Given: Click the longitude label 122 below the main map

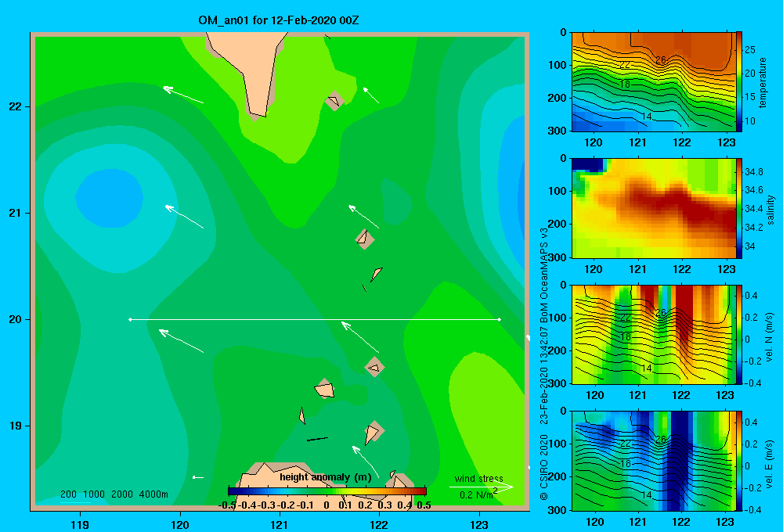Looking at the screenshot, I should tap(379, 524).
